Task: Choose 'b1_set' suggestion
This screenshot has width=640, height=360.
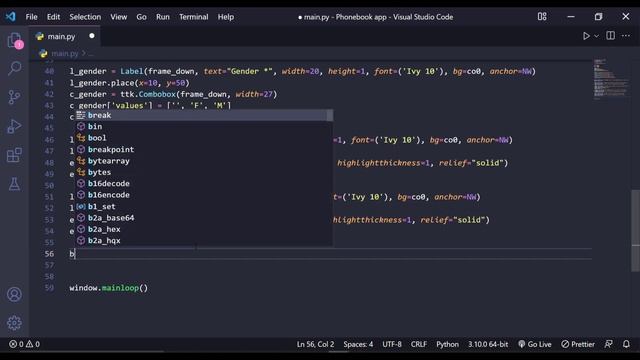Action: click(203, 207)
